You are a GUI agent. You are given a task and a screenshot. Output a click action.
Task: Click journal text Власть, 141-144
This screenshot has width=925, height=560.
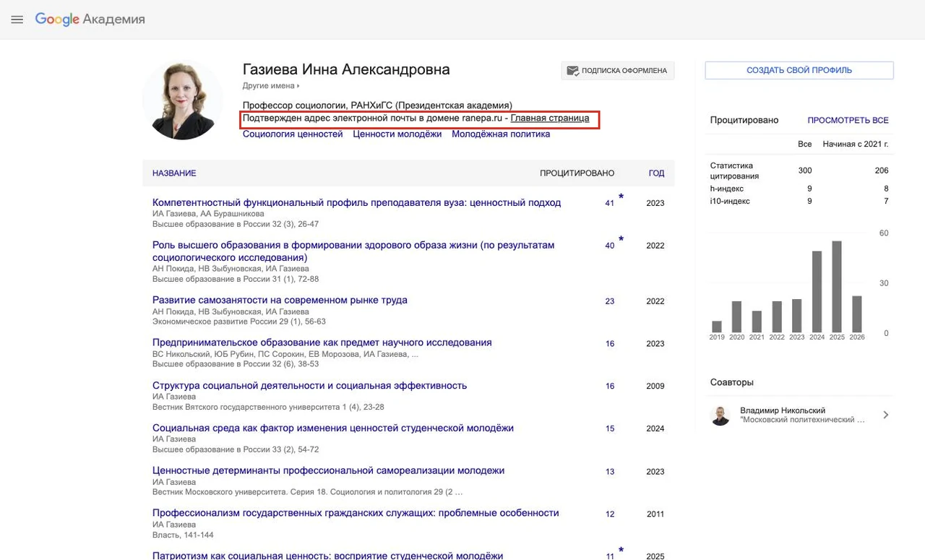[x=183, y=535]
